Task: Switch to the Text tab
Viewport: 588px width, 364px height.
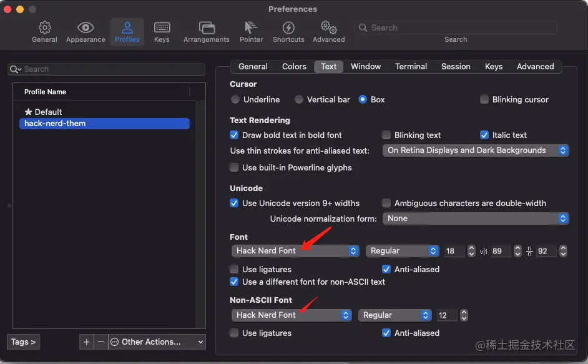Action: [328, 66]
